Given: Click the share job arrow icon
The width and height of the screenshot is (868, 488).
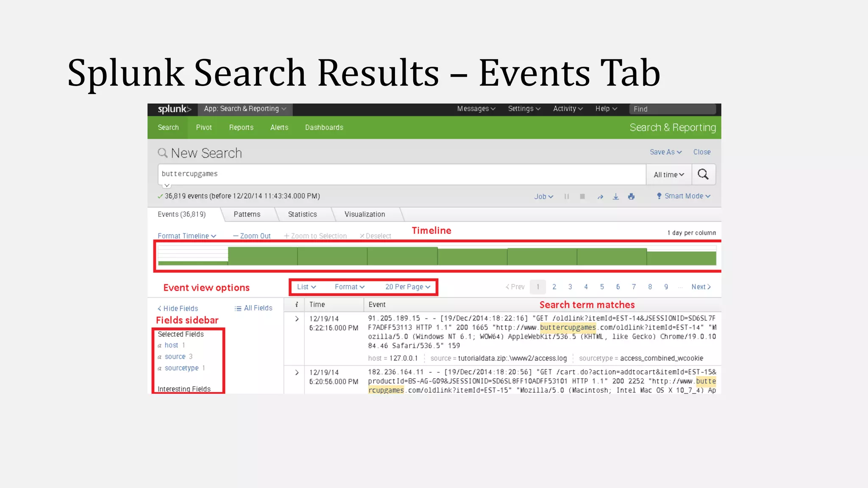Looking at the screenshot, I should coord(600,197).
